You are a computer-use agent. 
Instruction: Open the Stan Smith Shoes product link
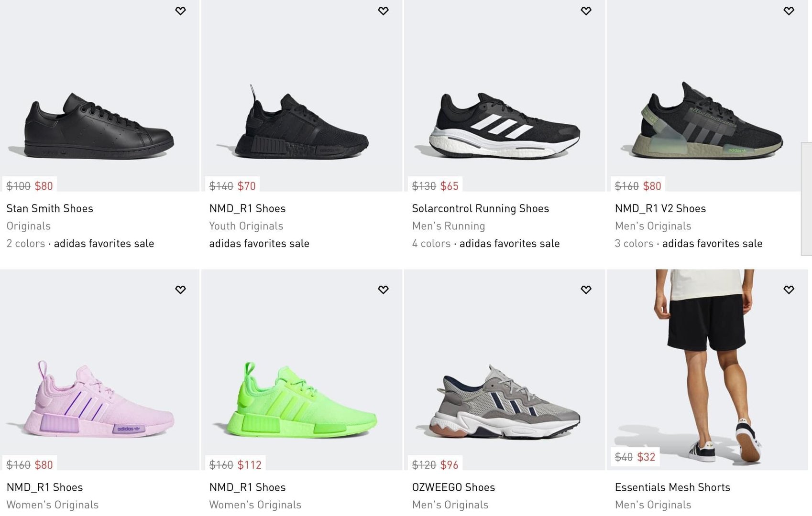click(x=50, y=208)
